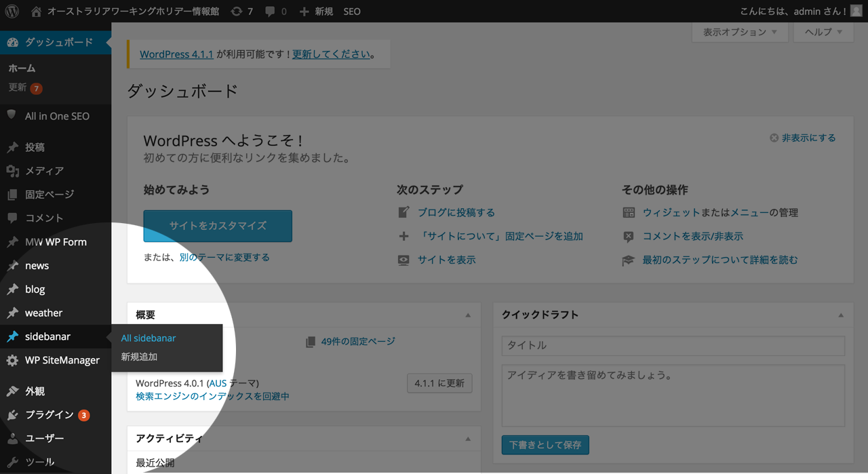868x474 pixels.
Task: Open the comments bubble icon in admin bar
Action: (x=270, y=12)
